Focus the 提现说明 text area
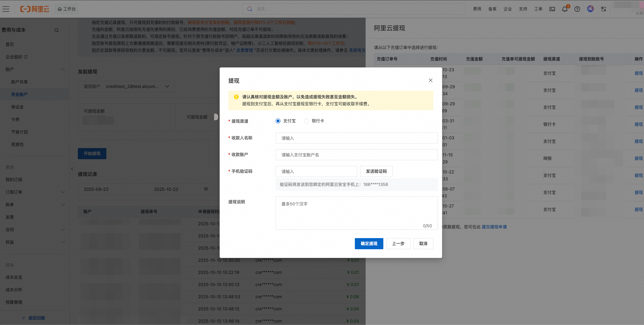 click(x=357, y=213)
